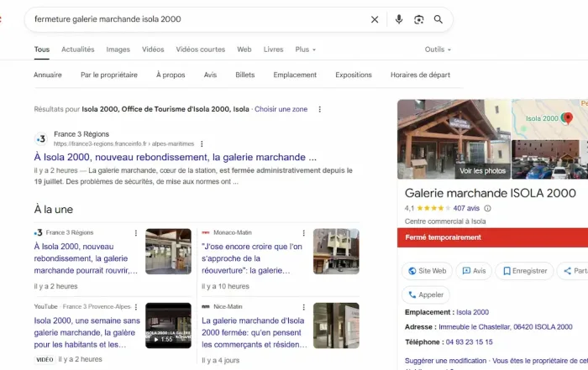The width and height of the screenshot is (588, 370).
Task: Click Suggérer une modification link
Action: pos(445,361)
